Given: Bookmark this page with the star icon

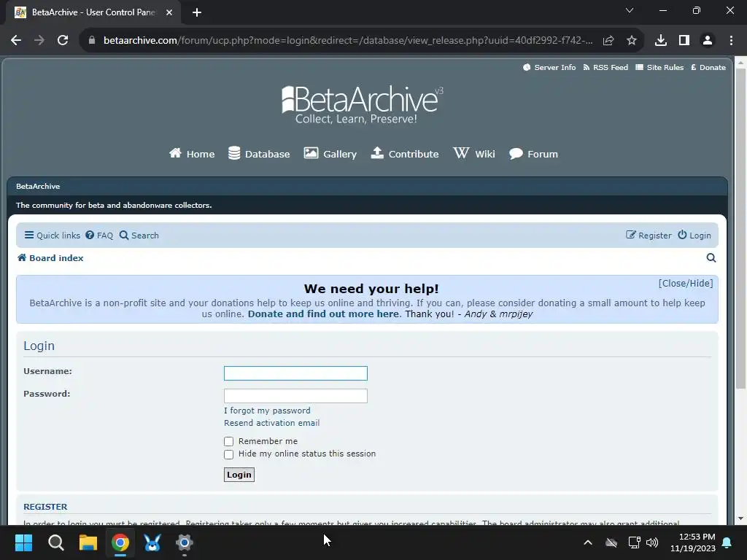Looking at the screenshot, I should (x=632, y=41).
